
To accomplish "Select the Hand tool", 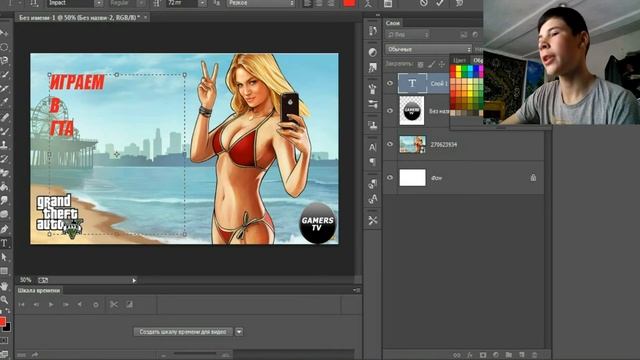I will pos(4,286).
